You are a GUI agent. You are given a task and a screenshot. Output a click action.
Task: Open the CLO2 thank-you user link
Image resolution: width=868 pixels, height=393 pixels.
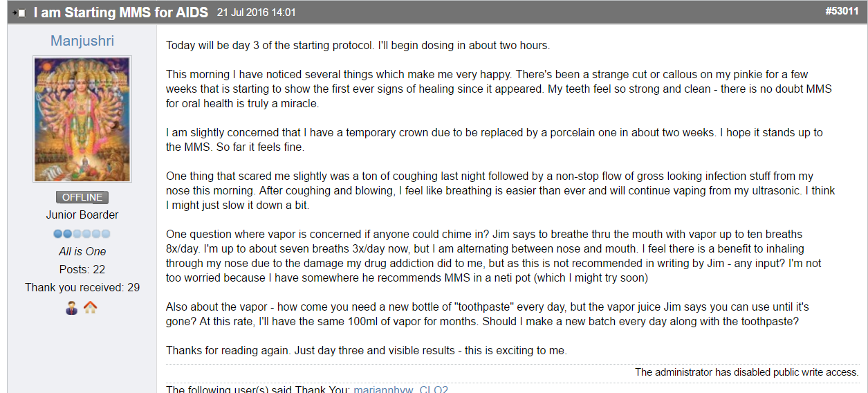tap(434, 390)
